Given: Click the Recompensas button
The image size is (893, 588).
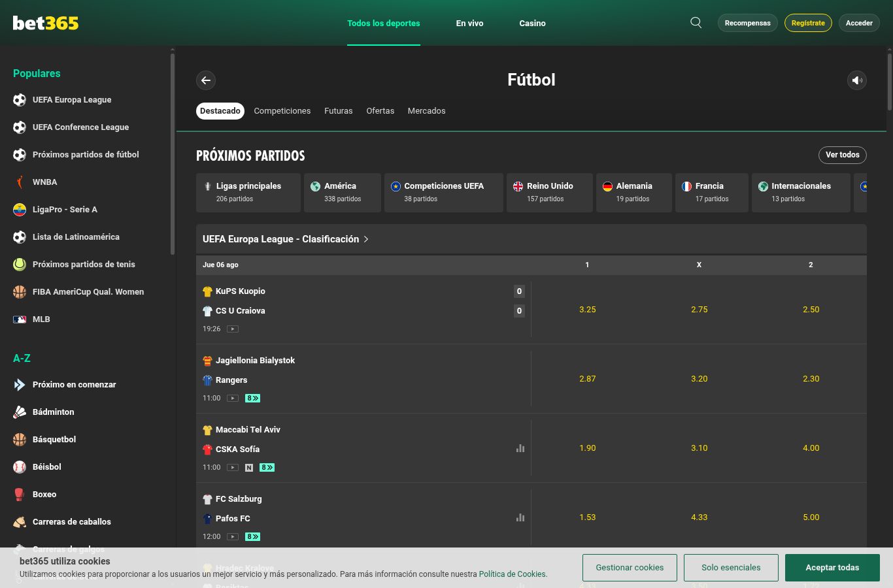Looking at the screenshot, I should [x=748, y=23].
